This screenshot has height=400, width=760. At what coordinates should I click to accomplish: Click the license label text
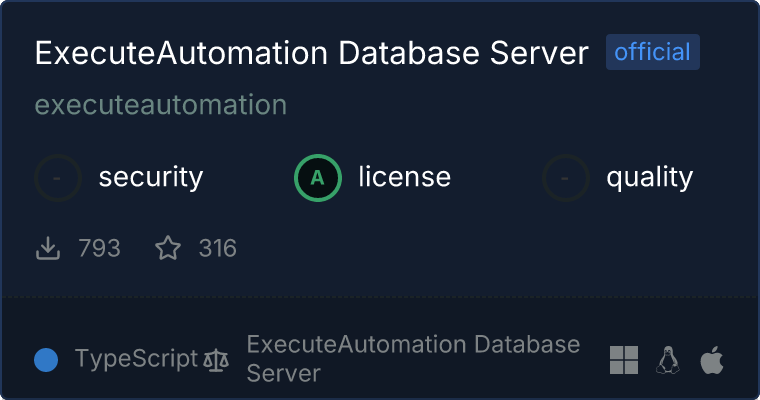(x=404, y=178)
